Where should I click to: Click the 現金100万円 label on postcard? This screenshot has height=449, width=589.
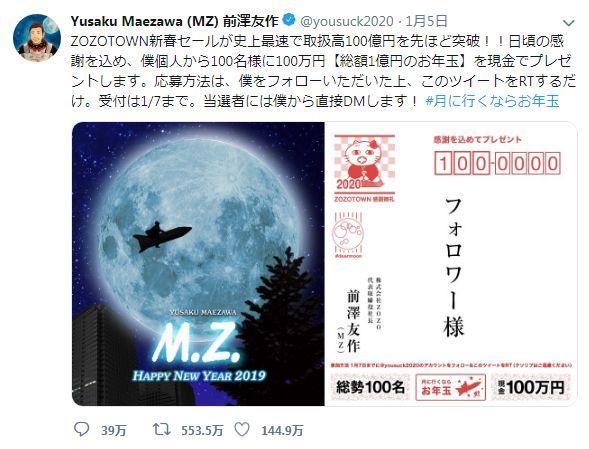[531, 387]
